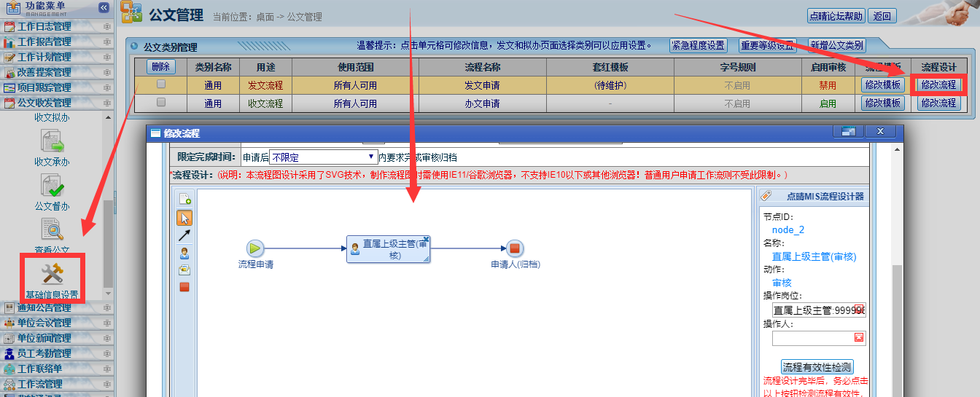Click the green 流程申请 start node
The image size is (980, 397).
coord(255,248)
